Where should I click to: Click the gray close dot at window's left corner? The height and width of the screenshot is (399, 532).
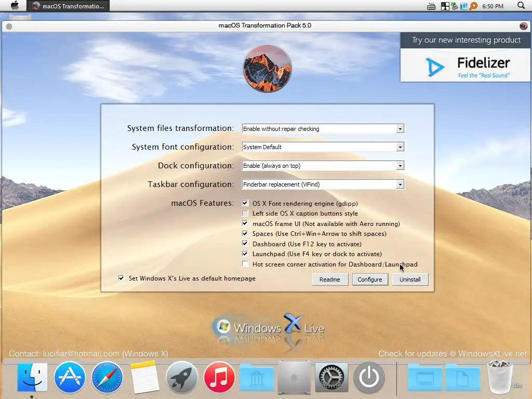tap(9, 26)
